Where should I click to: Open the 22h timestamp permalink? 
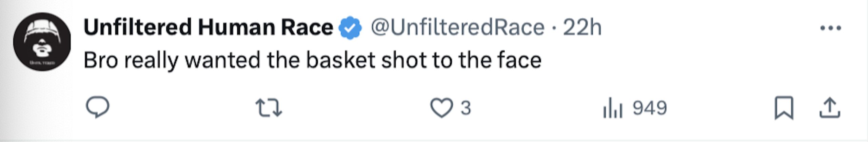582,27
